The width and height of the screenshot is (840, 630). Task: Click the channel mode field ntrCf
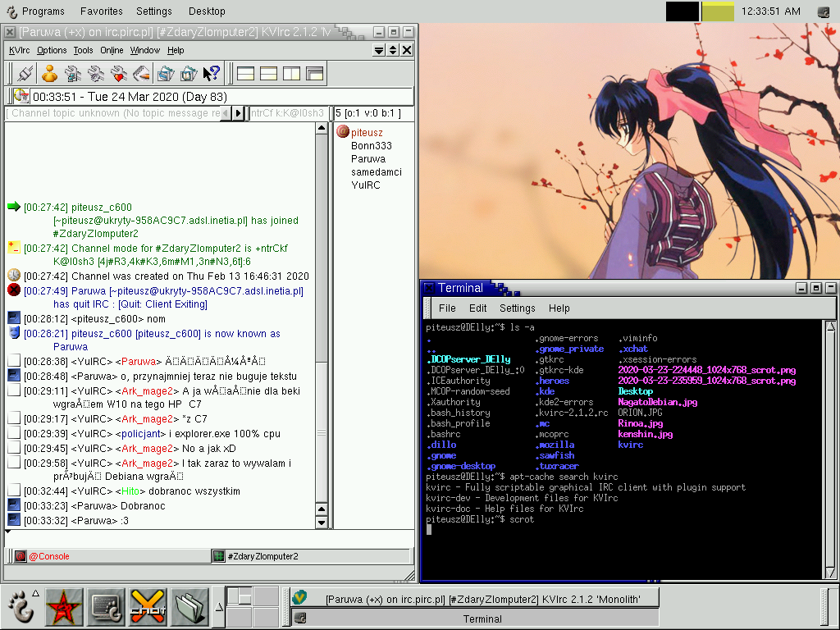click(x=288, y=113)
